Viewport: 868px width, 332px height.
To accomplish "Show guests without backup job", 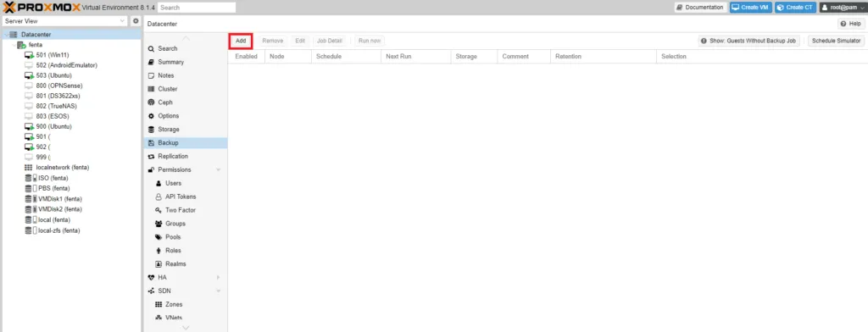I will [x=749, y=41].
